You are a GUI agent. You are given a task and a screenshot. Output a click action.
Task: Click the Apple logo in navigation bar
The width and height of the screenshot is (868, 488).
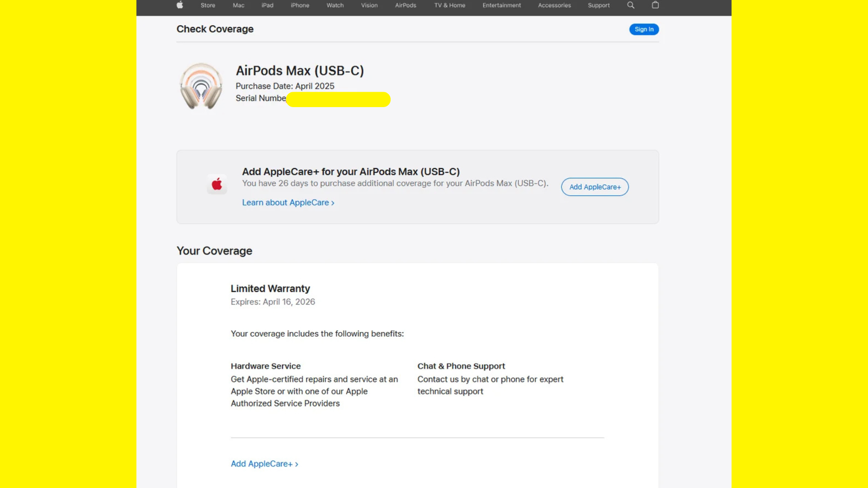point(180,5)
